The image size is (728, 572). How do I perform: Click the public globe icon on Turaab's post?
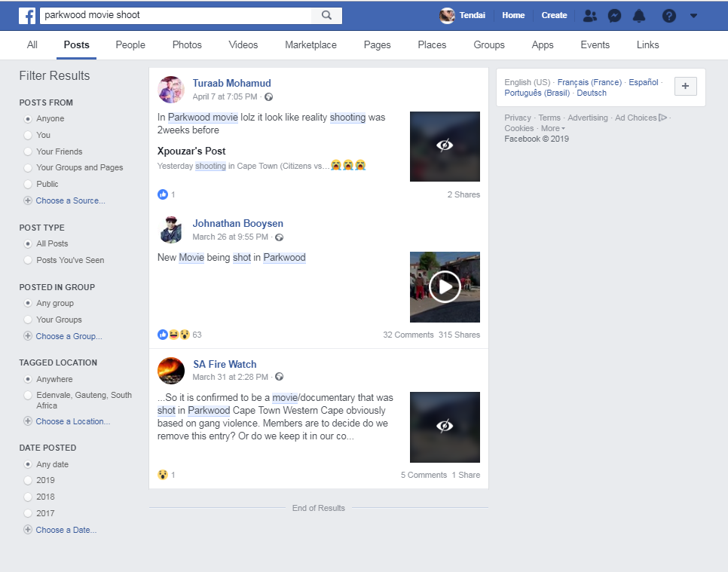pyautogui.click(x=269, y=97)
